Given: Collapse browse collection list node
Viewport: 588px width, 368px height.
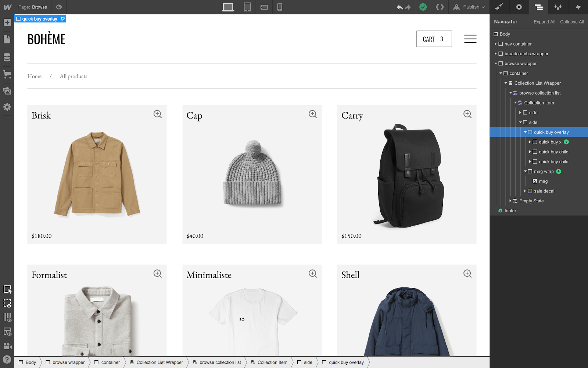Looking at the screenshot, I should 510,93.
